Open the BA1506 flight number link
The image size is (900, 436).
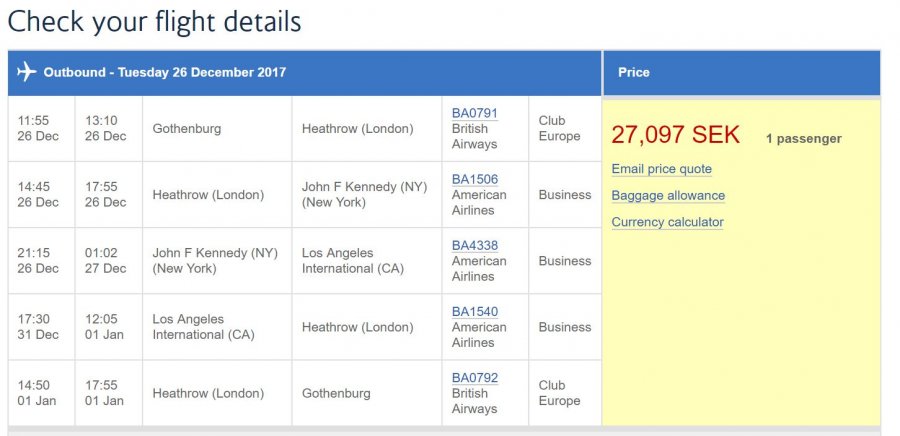click(474, 179)
